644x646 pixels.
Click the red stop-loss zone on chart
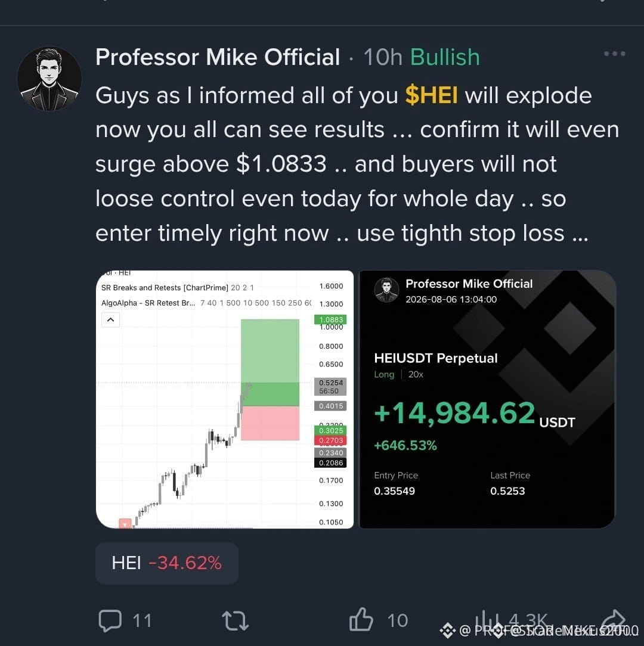[x=270, y=423]
